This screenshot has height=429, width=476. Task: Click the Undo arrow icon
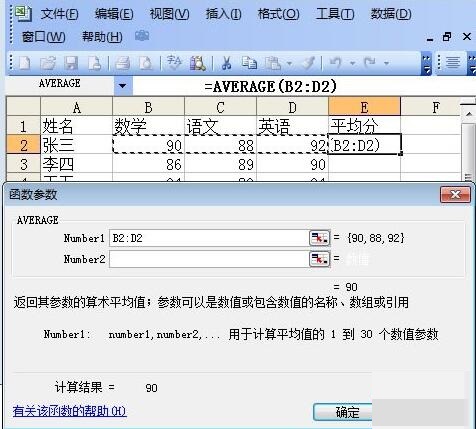(x=335, y=63)
